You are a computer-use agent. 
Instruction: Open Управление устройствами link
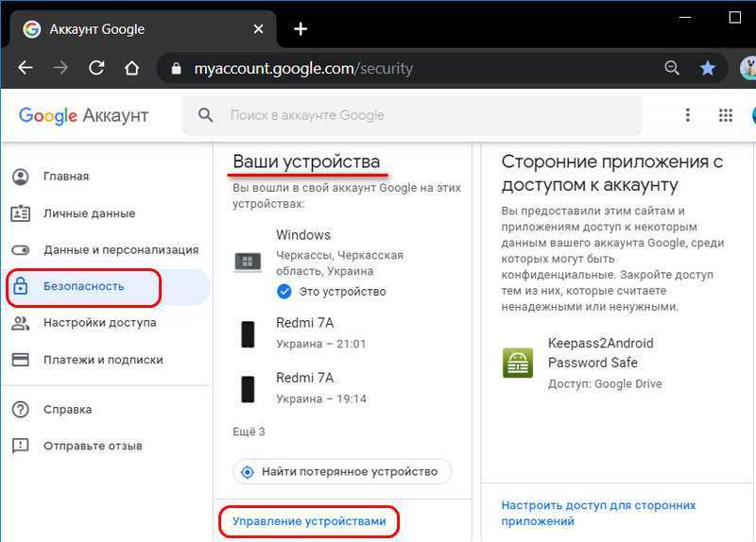(x=309, y=521)
